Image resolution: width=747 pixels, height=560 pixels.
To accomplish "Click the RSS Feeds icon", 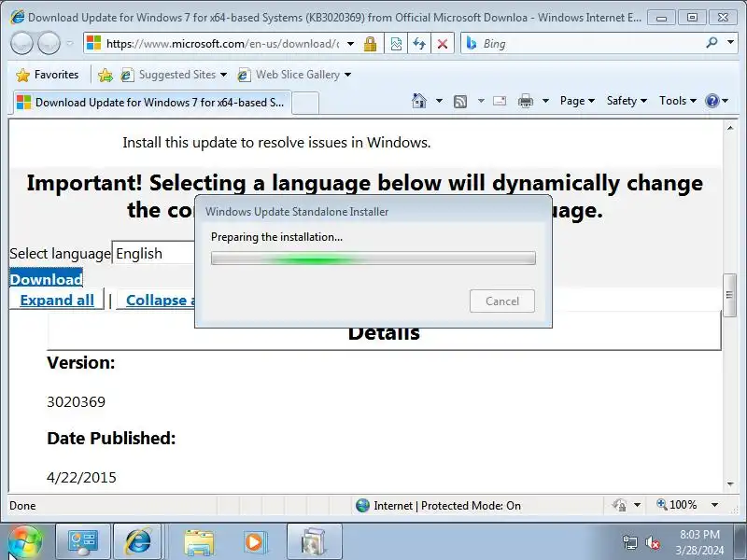I will coord(460,101).
